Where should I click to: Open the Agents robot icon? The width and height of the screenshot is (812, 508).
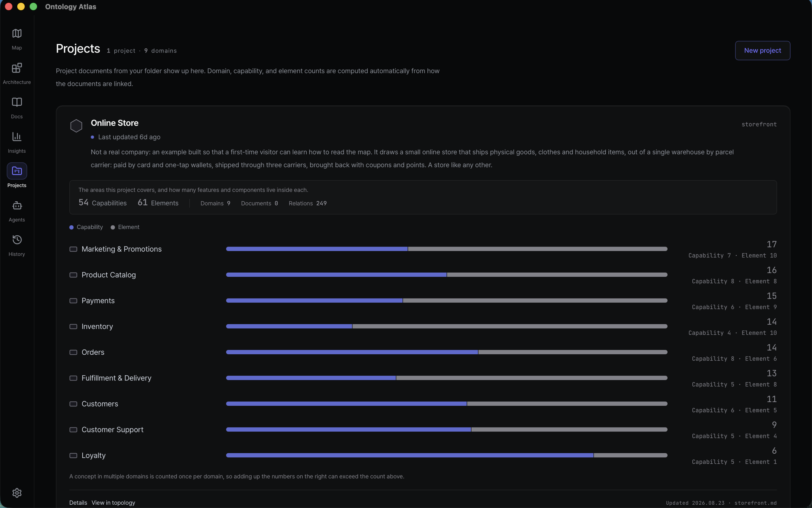click(17, 205)
